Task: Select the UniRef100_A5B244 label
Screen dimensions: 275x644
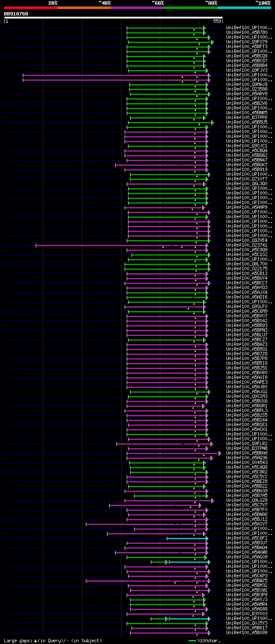Action: (x=247, y=420)
